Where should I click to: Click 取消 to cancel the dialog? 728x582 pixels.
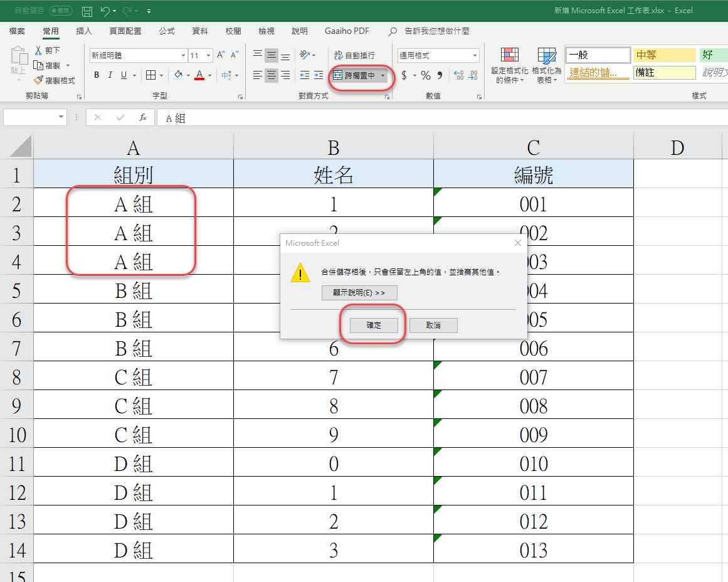[433, 325]
